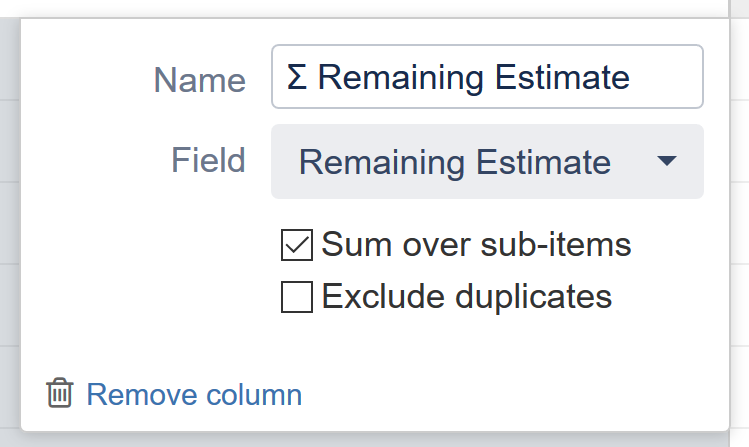This screenshot has width=749, height=447.
Task: Click "Remaining Estimate" text in Field combo box
Action: pyautogui.click(x=454, y=162)
